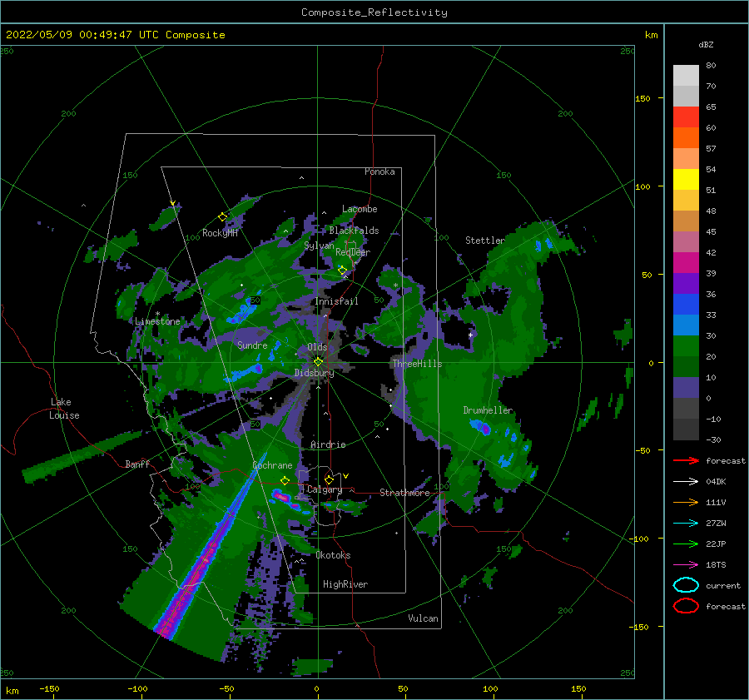This screenshot has height=700, width=749.
Task: Click the yellow diamond at radar center by Olds
Action: point(318,362)
